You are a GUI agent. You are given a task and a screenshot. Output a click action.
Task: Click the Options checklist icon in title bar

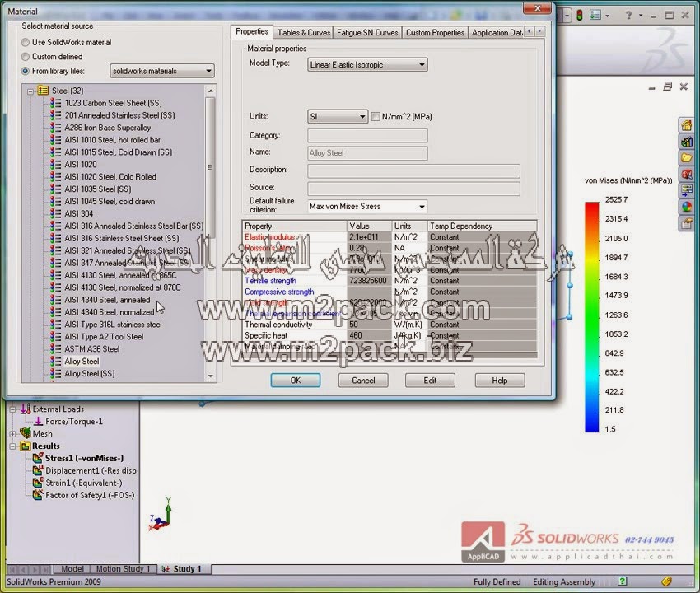(x=595, y=15)
